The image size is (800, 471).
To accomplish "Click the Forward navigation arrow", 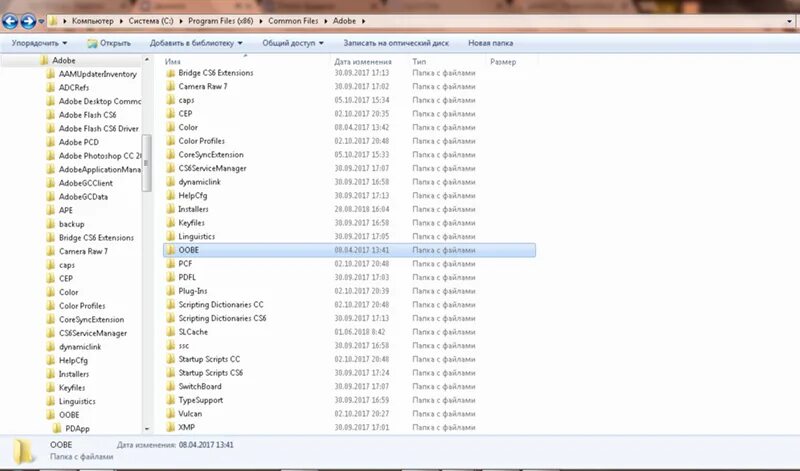I will 28,21.
